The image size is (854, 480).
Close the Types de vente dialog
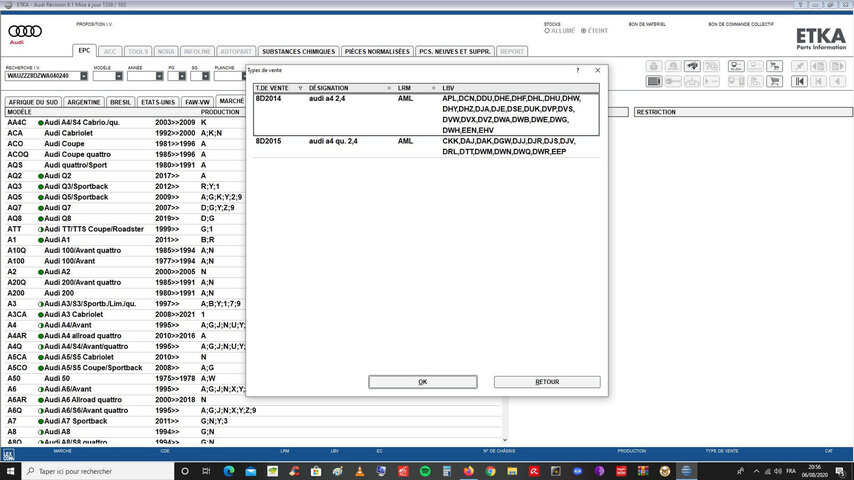(x=597, y=70)
